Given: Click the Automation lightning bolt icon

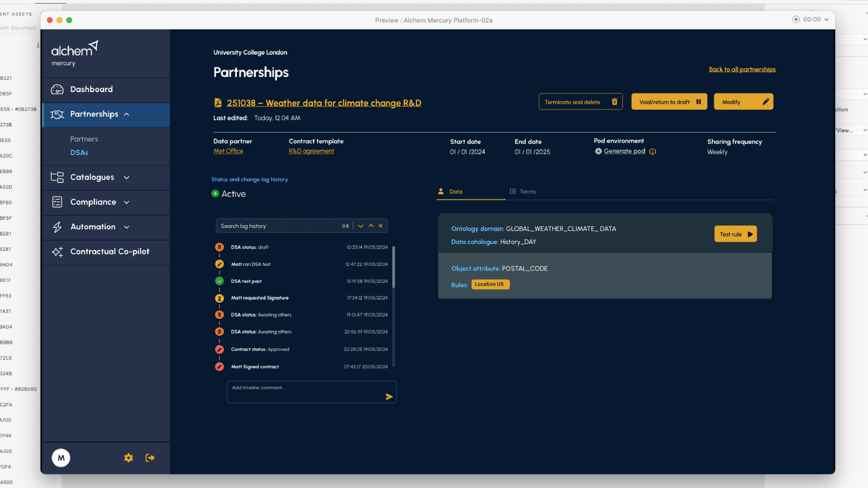Looking at the screenshot, I should [57, 227].
